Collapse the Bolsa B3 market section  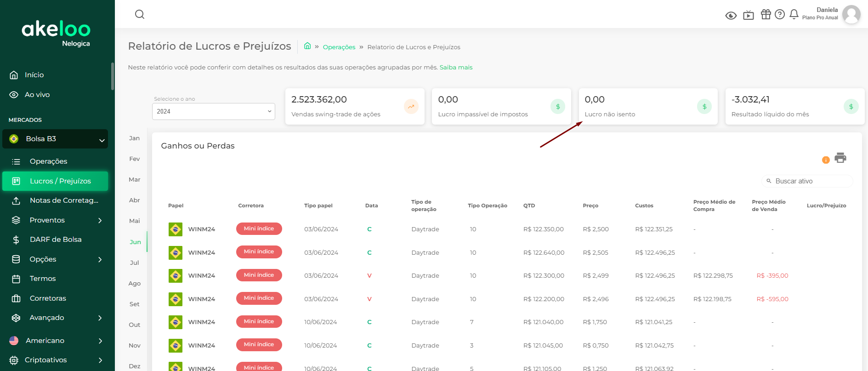pyautogui.click(x=55, y=139)
